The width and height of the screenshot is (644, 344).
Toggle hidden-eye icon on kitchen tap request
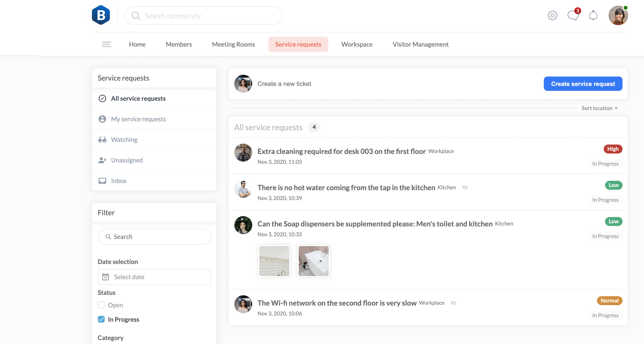465,187
